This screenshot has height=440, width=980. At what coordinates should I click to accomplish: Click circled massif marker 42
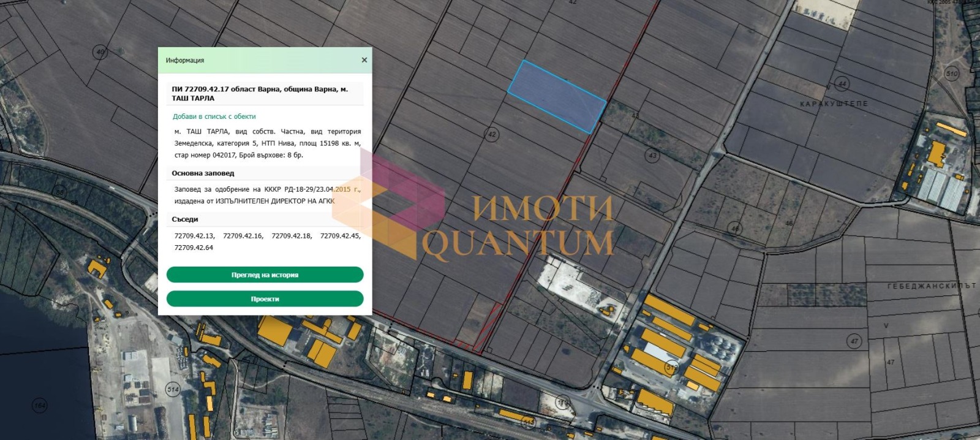click(492, 134)
